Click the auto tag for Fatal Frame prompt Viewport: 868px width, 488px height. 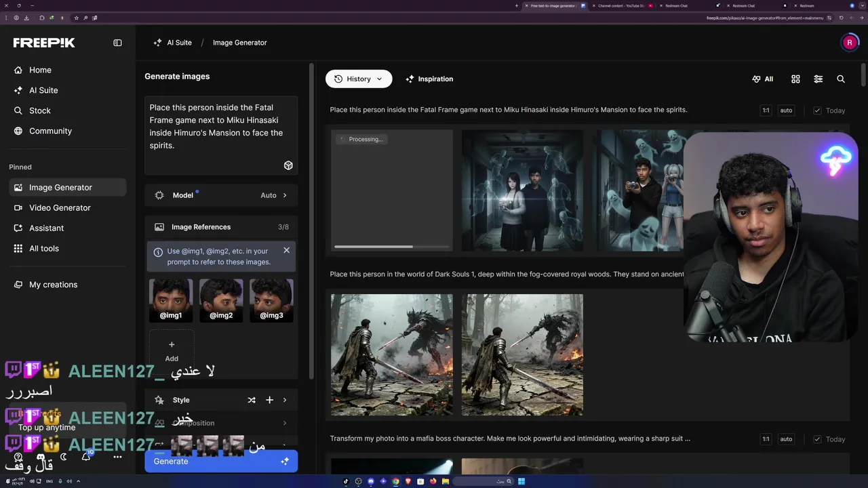(x=786, y=110)
